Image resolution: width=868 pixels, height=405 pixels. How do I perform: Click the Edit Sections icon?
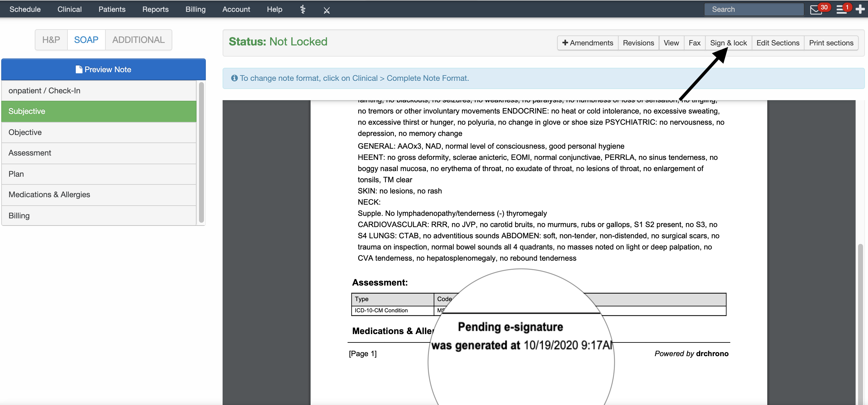click(777, 42)
